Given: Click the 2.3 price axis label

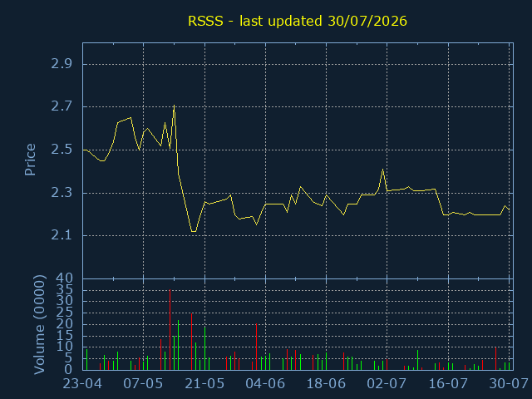Looking at the screenshot, I should point(62,193).
